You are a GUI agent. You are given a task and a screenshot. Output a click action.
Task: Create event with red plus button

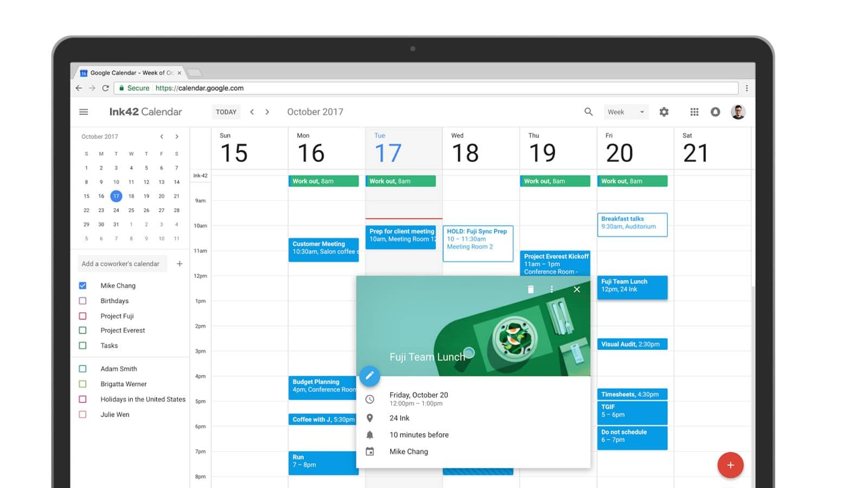(x=730, y=465)
